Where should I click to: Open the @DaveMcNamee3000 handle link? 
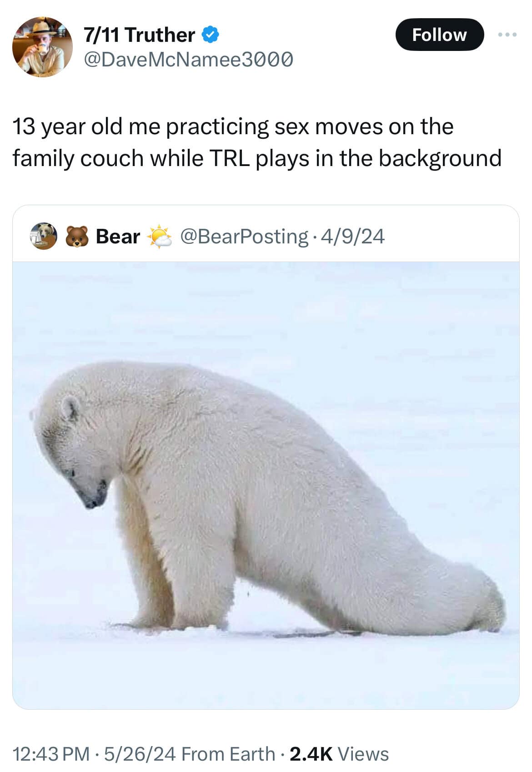click(188, 59)
